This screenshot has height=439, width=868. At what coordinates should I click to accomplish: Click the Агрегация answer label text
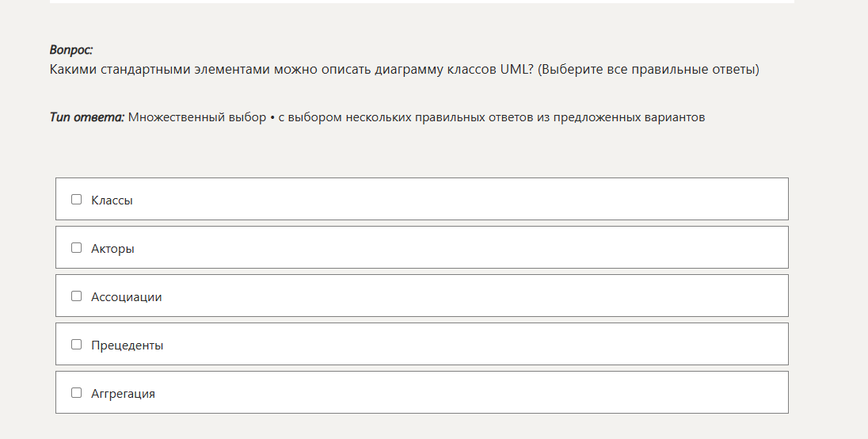click(123, 394)
